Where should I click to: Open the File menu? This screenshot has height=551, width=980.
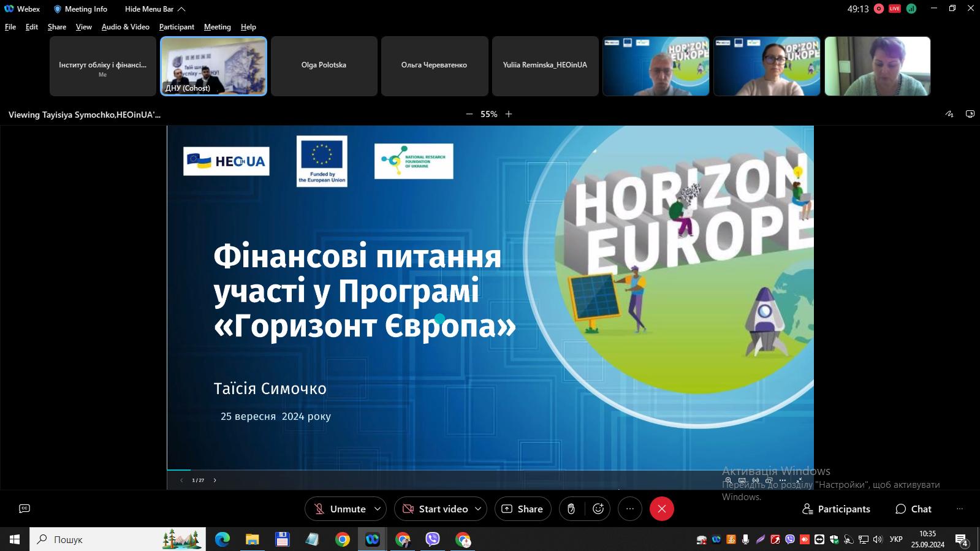[10, 27]
